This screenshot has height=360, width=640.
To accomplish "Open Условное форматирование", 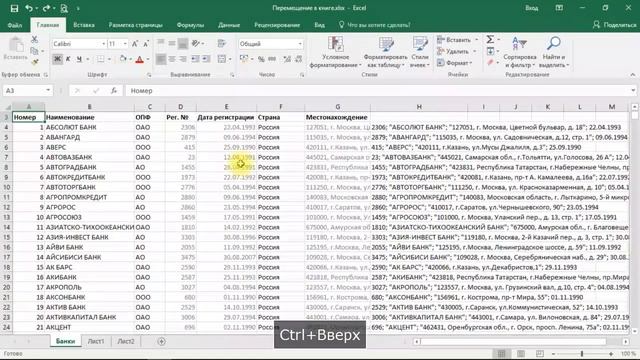I will click(x=336, y=52).
